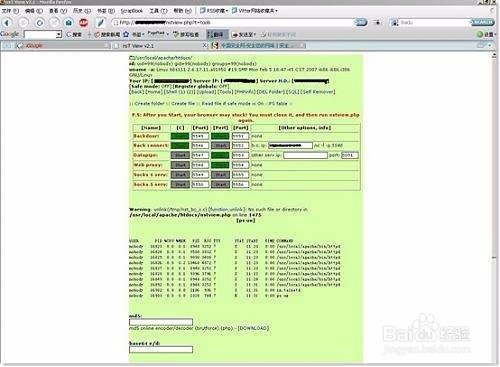Click 拼写检查 in the Google toolbar
500x367 pixels.
(x=186, y=34)
